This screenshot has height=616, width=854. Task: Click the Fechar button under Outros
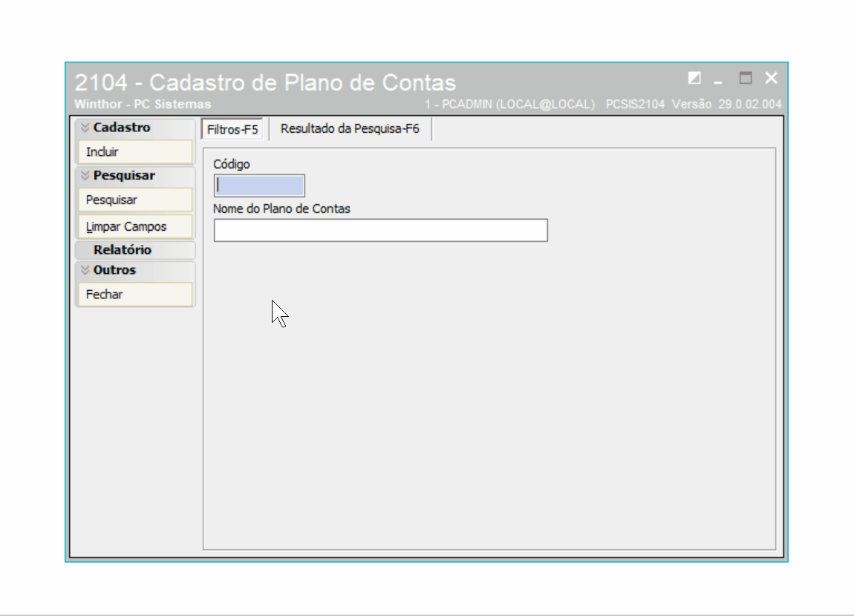coord(135,295)
